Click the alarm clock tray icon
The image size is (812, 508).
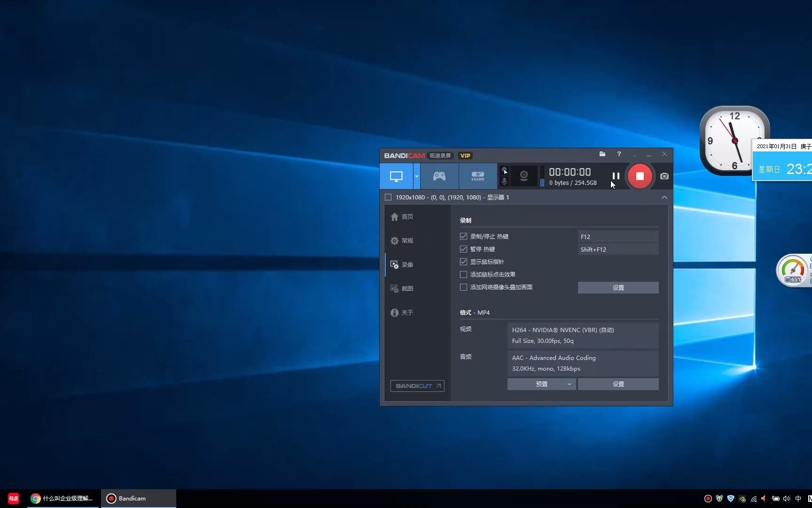coord(719,499)
